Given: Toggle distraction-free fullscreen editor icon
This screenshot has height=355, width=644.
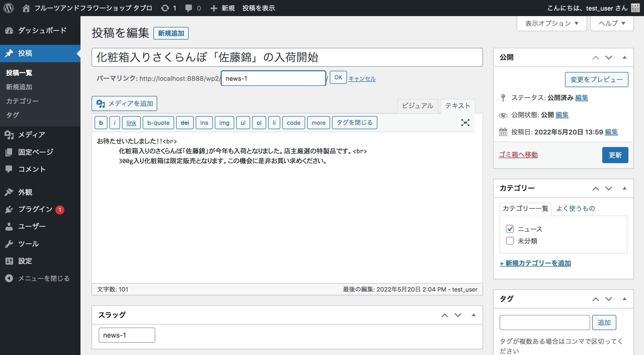Looking at the screenshot, I should pyautogui.click(x=465, y=123).
